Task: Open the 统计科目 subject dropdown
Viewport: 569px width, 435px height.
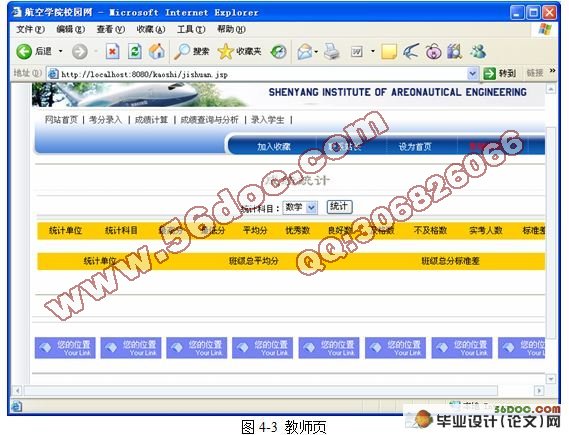Action: pos(300,208)
